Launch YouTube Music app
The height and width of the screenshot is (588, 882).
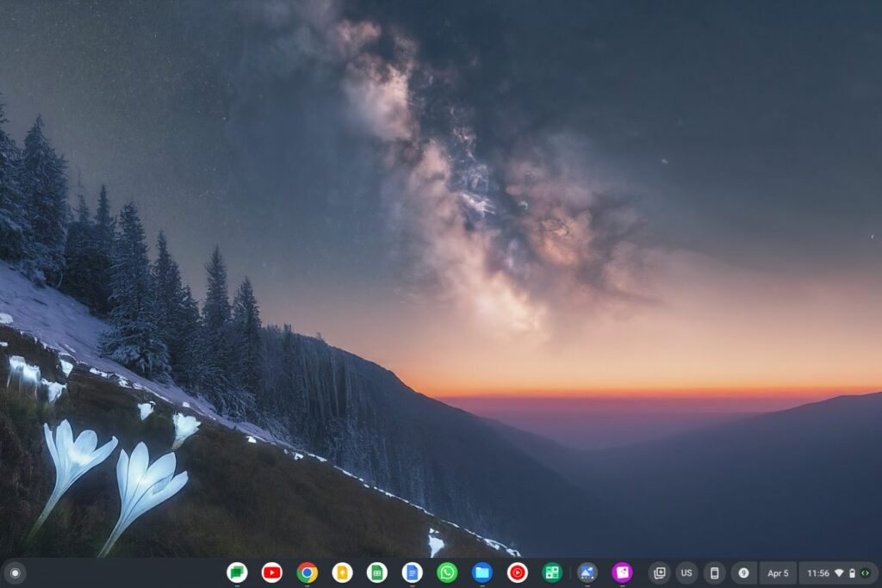coord(517,573)
